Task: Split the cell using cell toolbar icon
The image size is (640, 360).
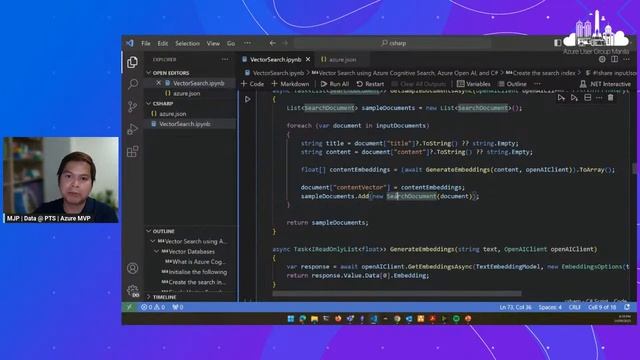Action: (x=587, y=98)
